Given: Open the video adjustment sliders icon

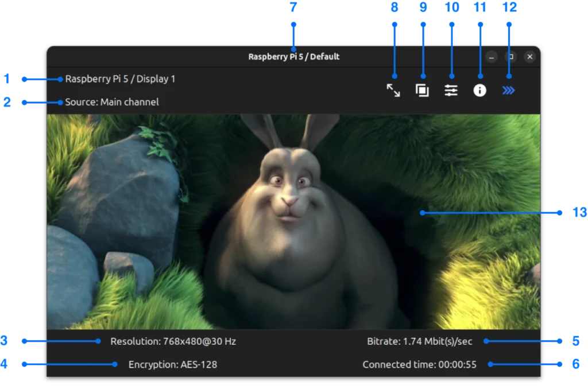Looking at the screenshot, I should click(451, 90).
